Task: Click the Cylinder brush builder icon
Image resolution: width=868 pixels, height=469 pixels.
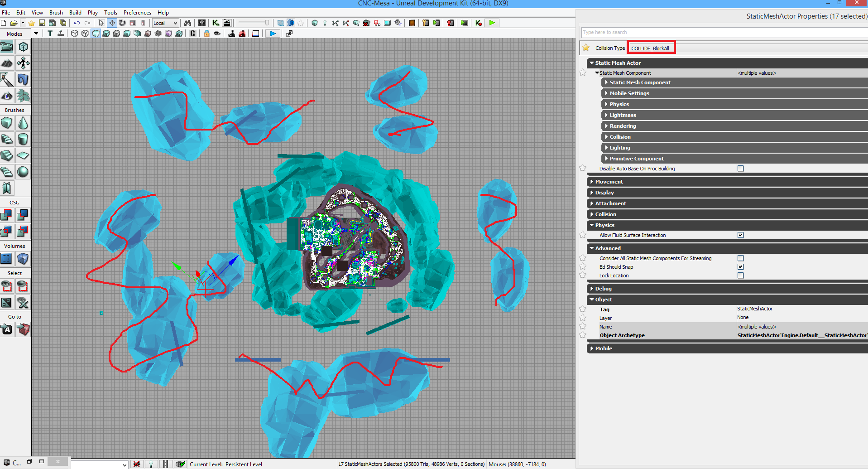Action: (x=23, y=139)
